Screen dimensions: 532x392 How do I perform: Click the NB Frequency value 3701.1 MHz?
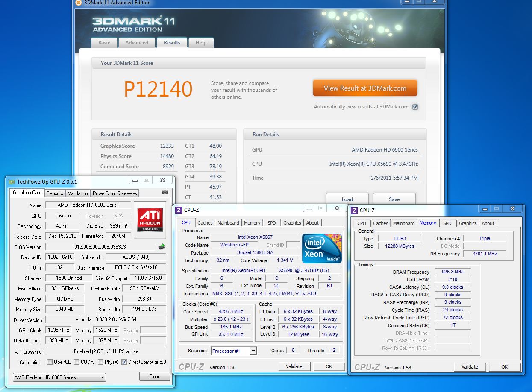[x=485, y=254]
